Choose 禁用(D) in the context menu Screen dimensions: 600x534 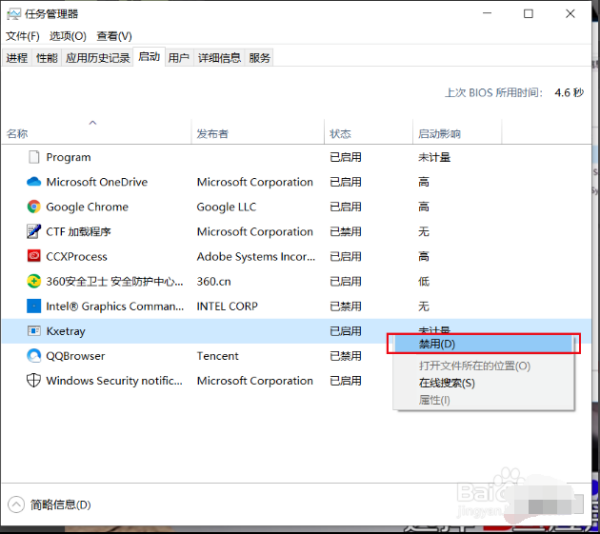pyautogui.click(x=484, y=344)
